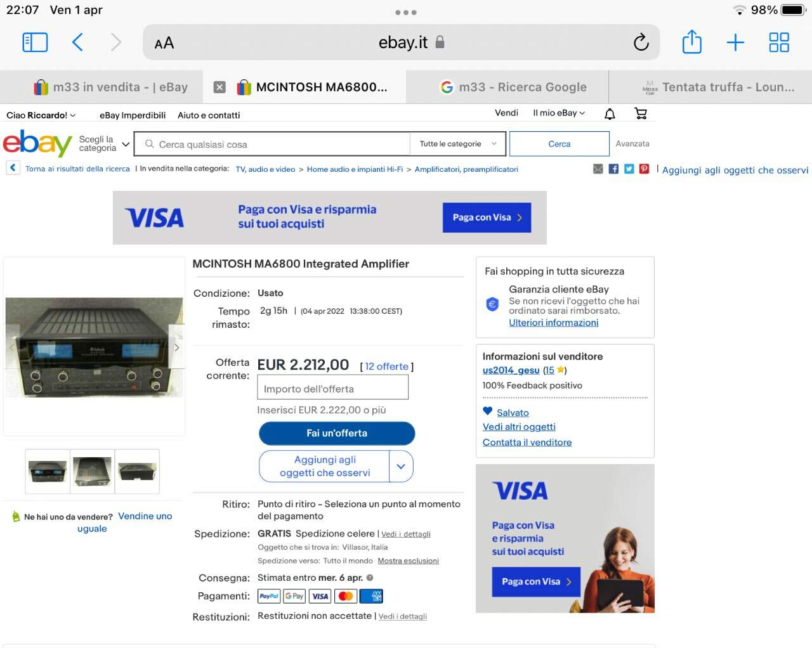Open eBay notifications bell
Screen dimensions: 812x648
(610, 114)
